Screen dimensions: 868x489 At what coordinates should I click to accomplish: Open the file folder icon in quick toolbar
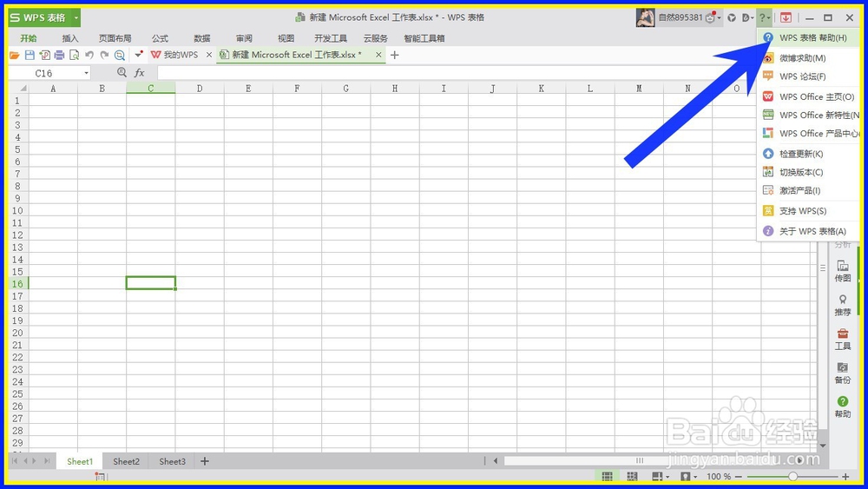click(15, 56)
